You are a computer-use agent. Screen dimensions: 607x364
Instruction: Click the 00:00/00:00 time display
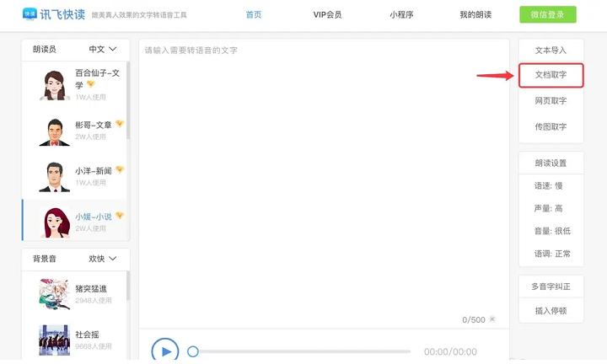coord(450,351)
